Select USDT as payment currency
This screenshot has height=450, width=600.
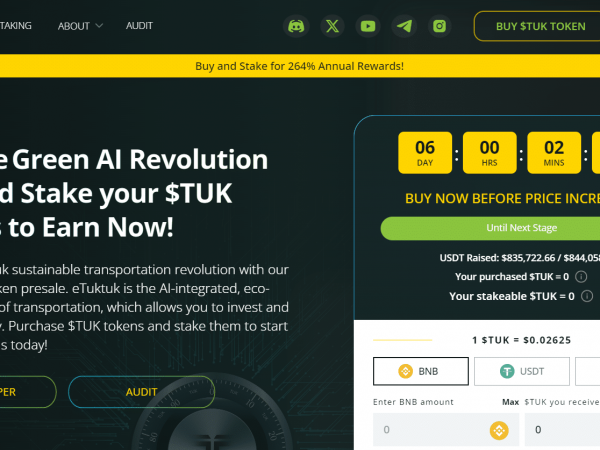[x=522, y=371]
